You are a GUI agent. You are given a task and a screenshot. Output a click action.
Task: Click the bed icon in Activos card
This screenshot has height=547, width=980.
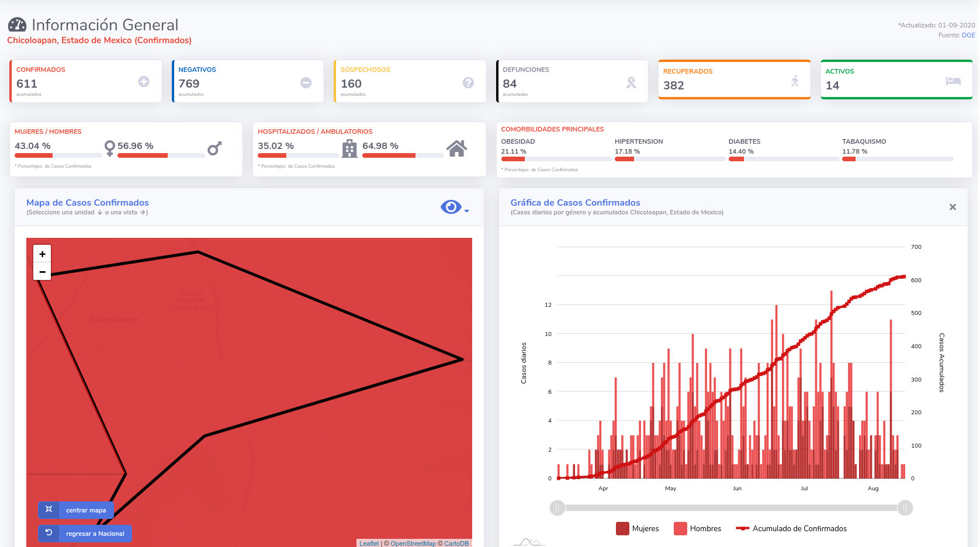(953, 81)
